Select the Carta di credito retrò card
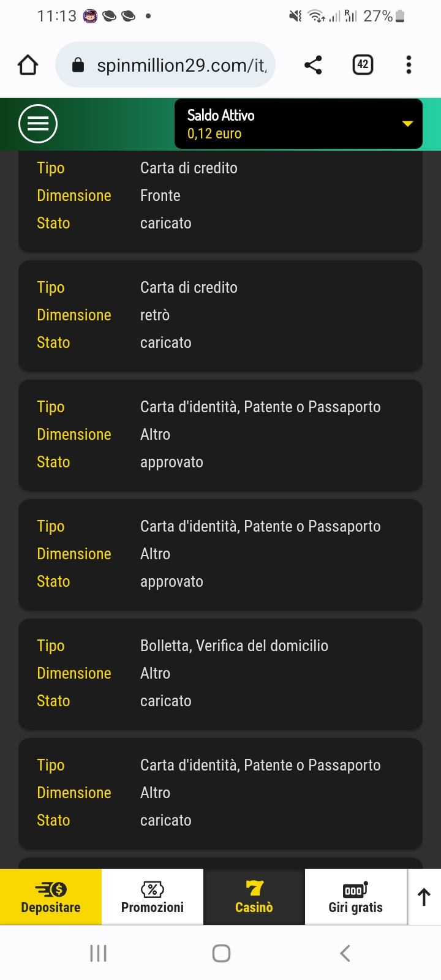This screenshot has width=441, height=980. click(x=221, y=315)
